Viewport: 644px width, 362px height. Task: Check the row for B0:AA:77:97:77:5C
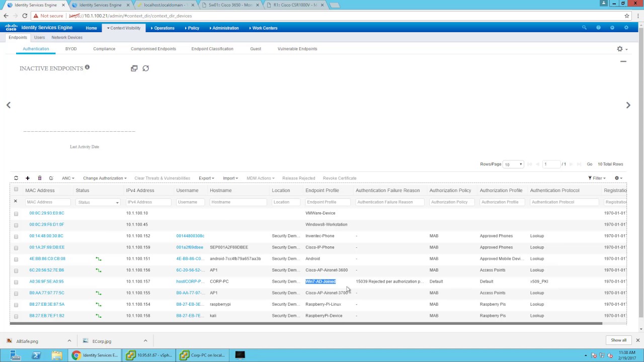pos(16,293)
